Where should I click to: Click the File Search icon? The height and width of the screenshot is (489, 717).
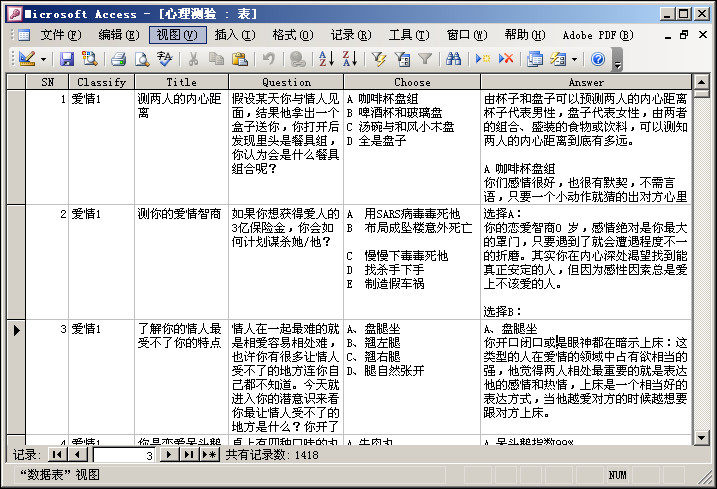[89, 59]
